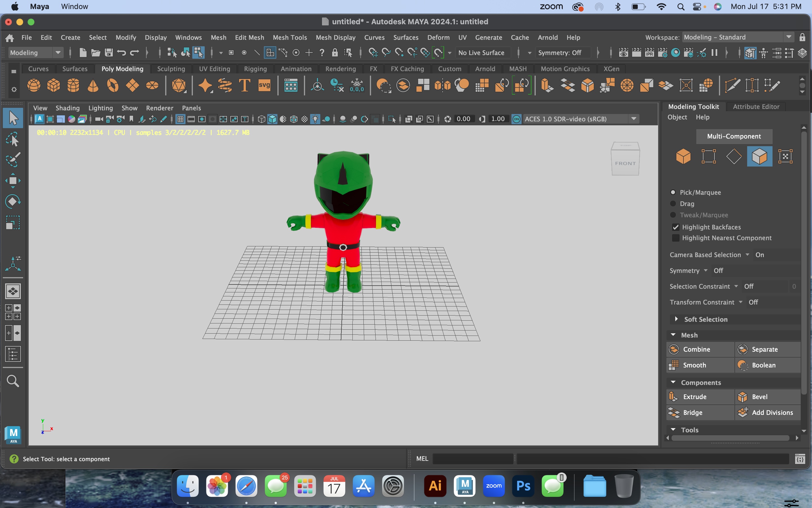This screenshot has height=508, width=812.
Task: Click the Redo arrow icon
Action: coord(134,53)
